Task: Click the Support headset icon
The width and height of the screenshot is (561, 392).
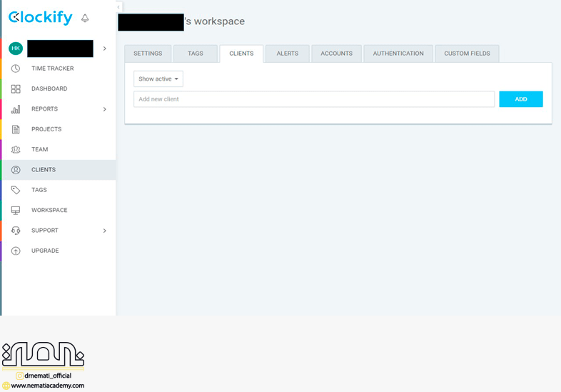Action: point(16,231)
